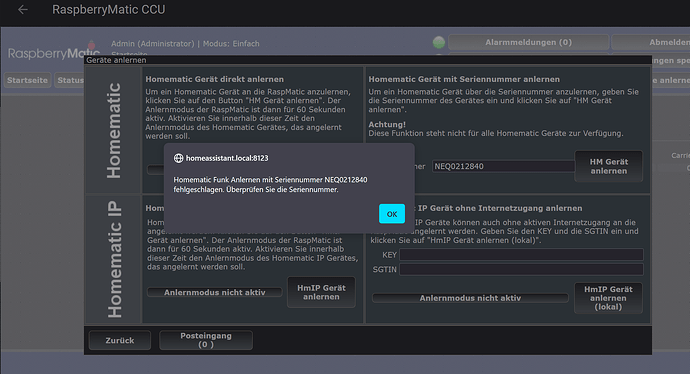Open Posteingang (0)

point(206,340)
